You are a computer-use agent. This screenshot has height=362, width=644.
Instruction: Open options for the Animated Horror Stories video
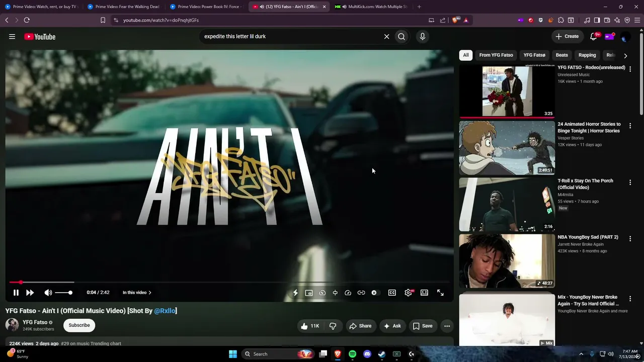(x=630, y=126)
